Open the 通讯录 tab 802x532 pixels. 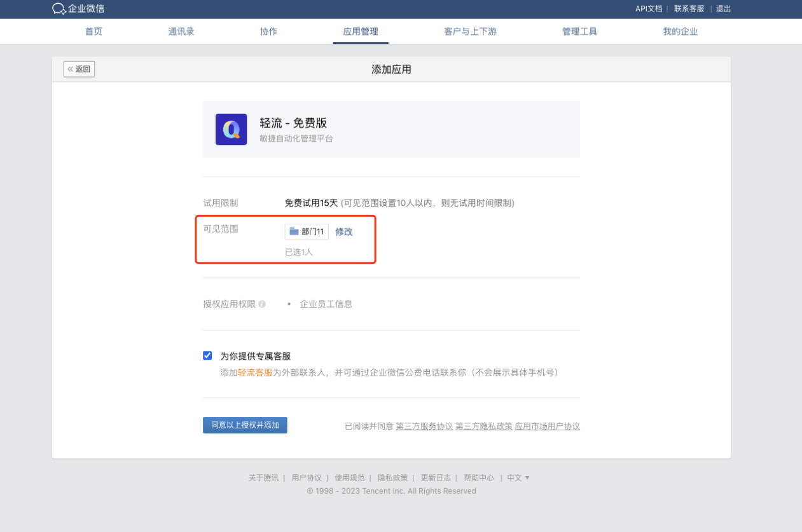pos(181,31)
